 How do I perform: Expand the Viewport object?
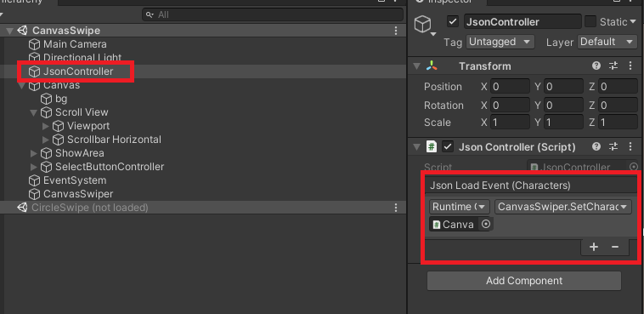tap(46, 126)
